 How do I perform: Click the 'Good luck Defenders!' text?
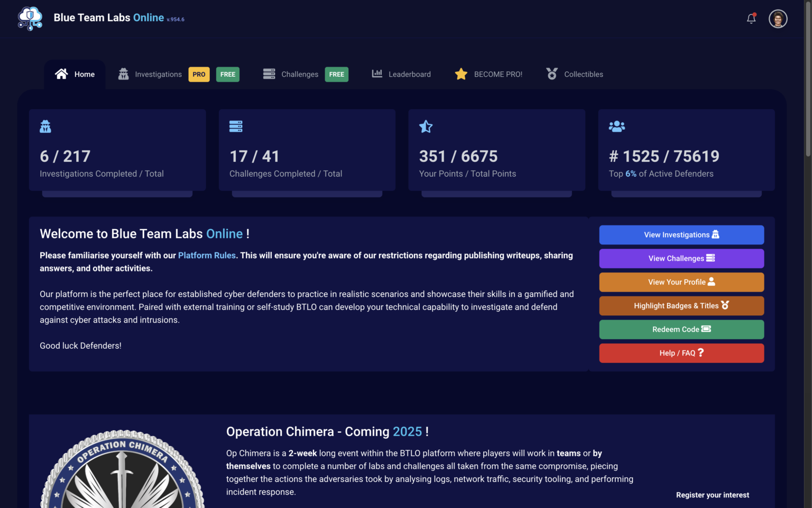coord(80,346)
